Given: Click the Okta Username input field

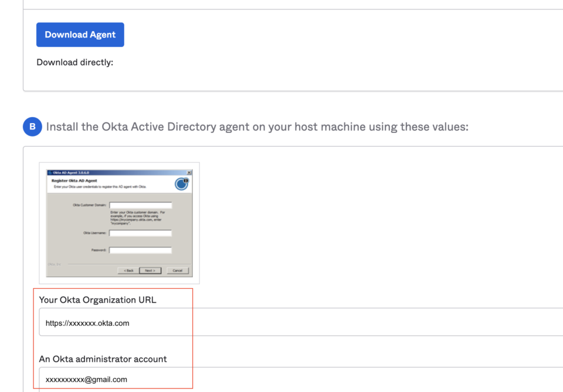Looking at the screenshot, I should 141,232.
